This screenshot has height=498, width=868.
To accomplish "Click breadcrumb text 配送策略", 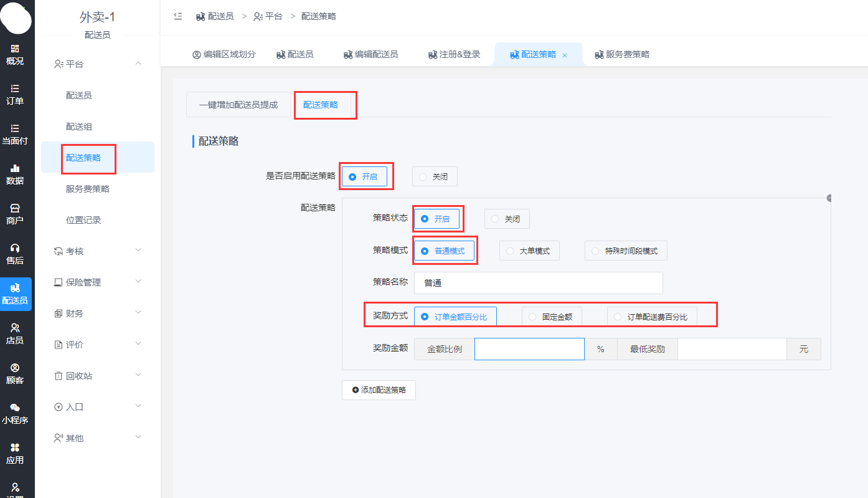I will [x=319, y=17].
